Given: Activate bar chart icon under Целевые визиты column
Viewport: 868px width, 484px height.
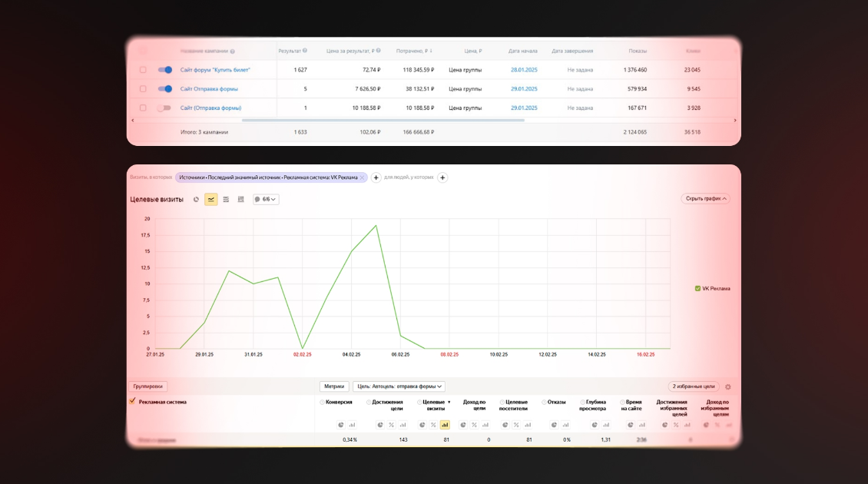Looking at the screenshot, I should (445, 426).
